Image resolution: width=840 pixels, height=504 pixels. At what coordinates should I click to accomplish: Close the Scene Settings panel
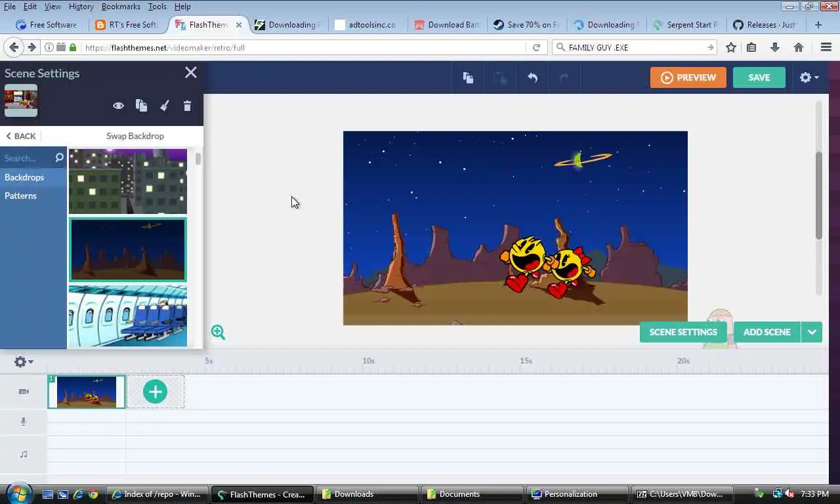[191, 73]
